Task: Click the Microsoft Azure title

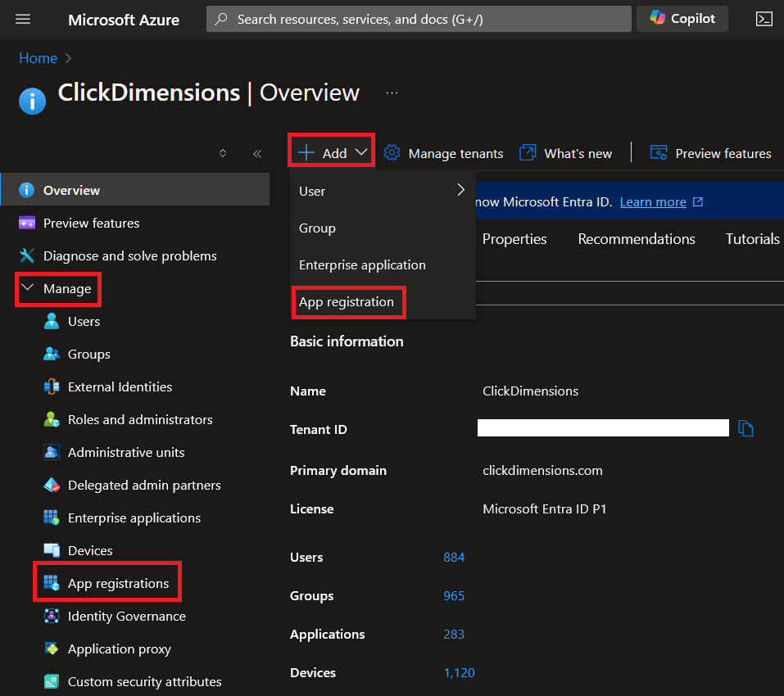Action: (x=124, y=20)
